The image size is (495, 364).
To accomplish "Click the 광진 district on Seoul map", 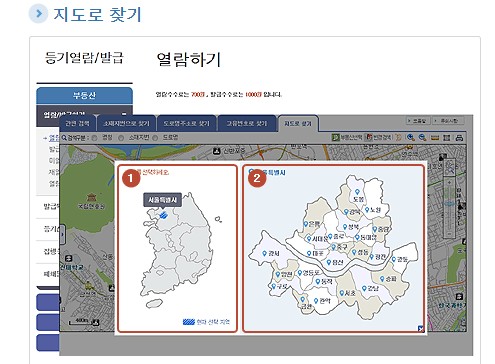I will tap(377, 256).
